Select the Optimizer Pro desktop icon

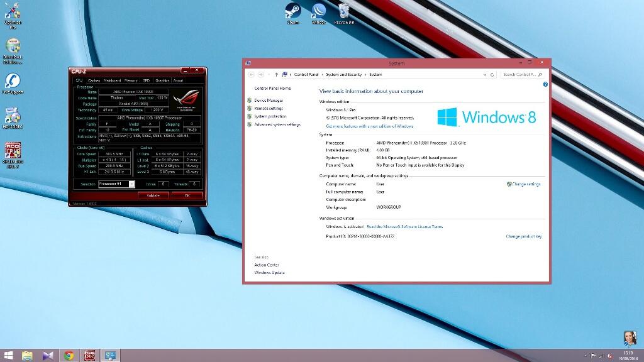coord(13,16)
